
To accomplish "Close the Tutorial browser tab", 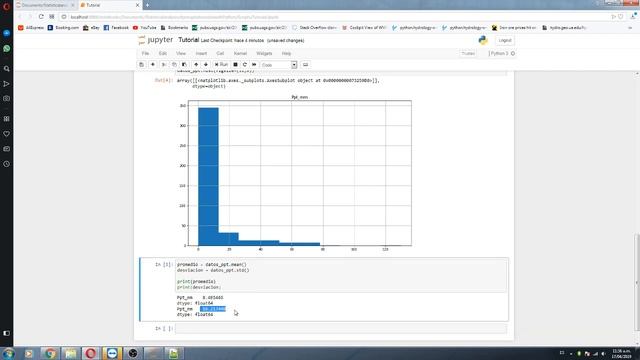I will pyautogui.click(x=137, y=5).
